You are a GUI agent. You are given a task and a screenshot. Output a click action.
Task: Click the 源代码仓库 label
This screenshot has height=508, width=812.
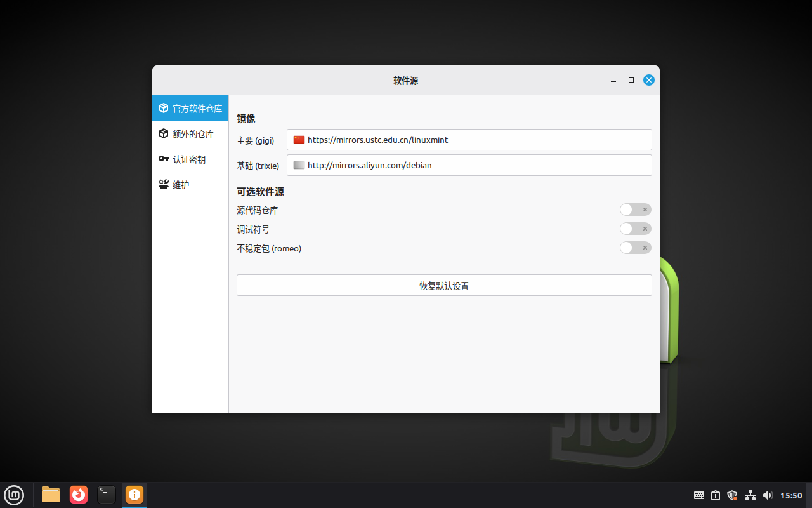pyautogui.click(x=257, y=210)
